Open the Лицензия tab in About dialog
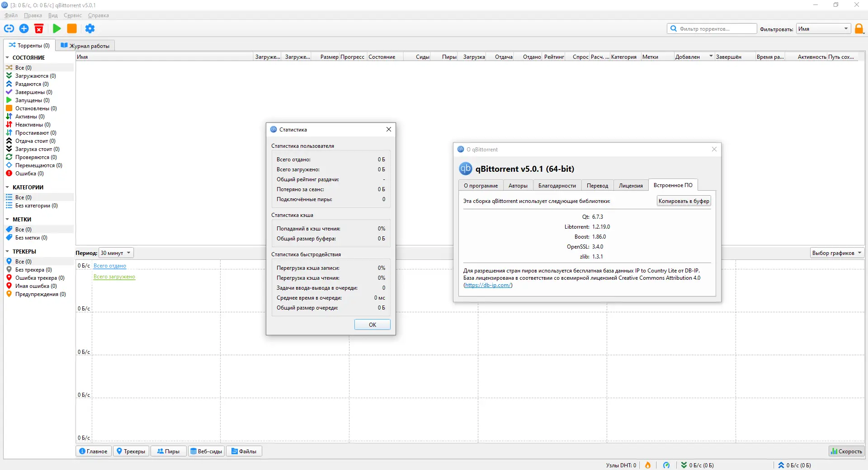The image size is (868, 470). (631, 186)
